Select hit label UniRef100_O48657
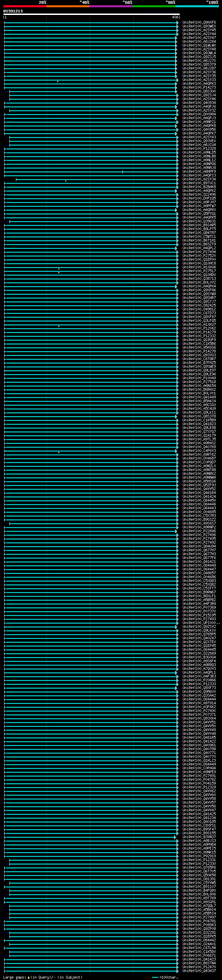Image resolution: width=222 pixels, height=980 pixels. pos(199,573)
